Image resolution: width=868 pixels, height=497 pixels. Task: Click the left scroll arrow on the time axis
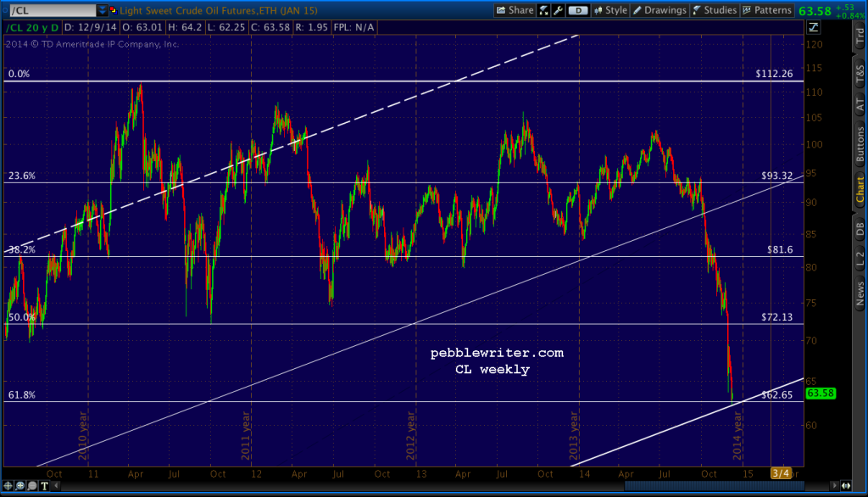coord(56,485)
